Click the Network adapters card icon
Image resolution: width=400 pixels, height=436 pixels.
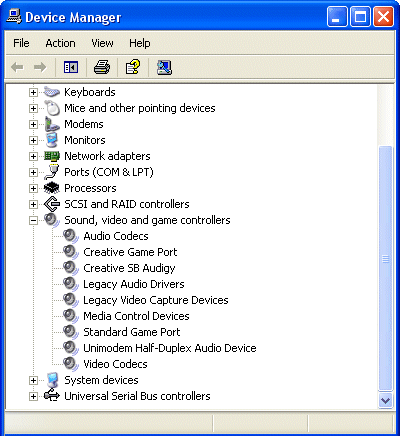pyautogui.click(x=52, y=156)
